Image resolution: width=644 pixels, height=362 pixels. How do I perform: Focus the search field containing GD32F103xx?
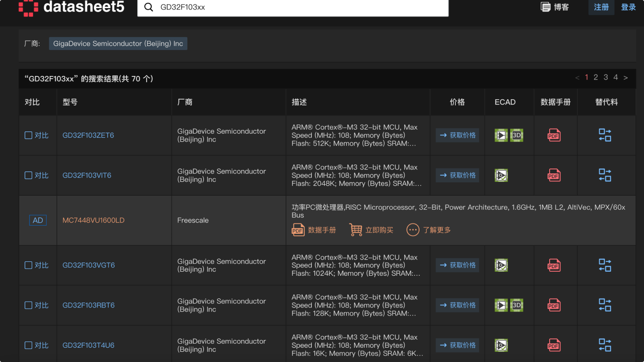click(293, 8)
